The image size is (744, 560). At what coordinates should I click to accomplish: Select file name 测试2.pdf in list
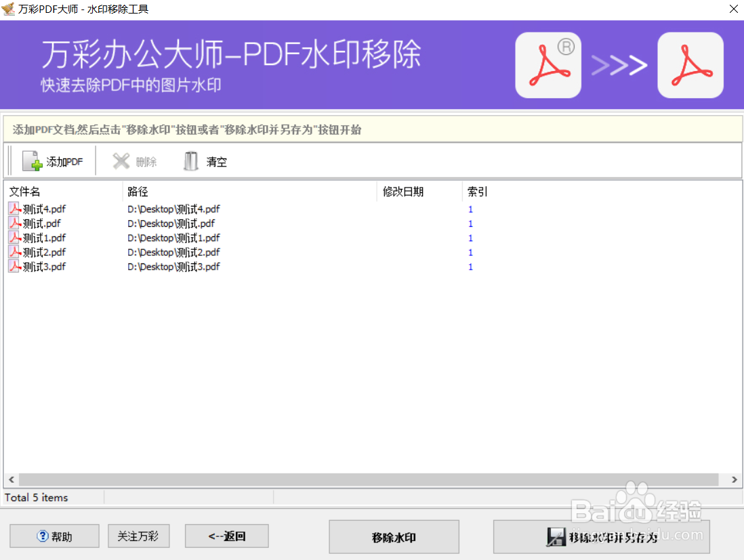(45, 253)
